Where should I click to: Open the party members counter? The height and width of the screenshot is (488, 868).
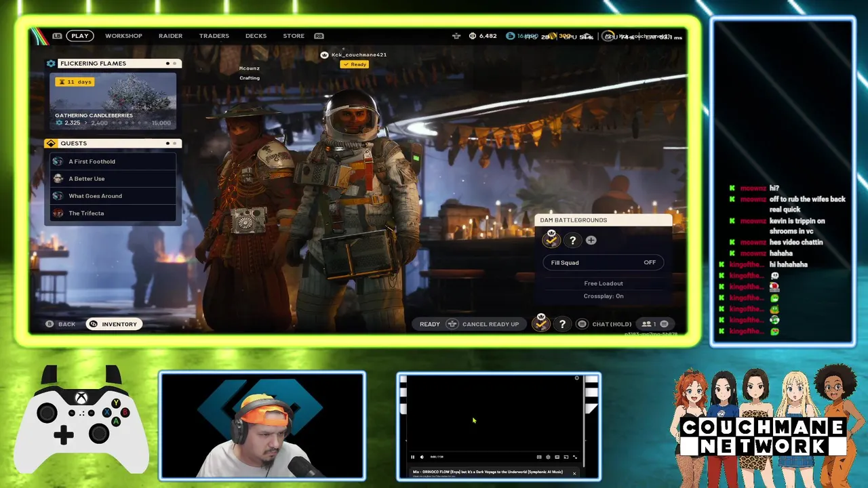click(655, 324)
